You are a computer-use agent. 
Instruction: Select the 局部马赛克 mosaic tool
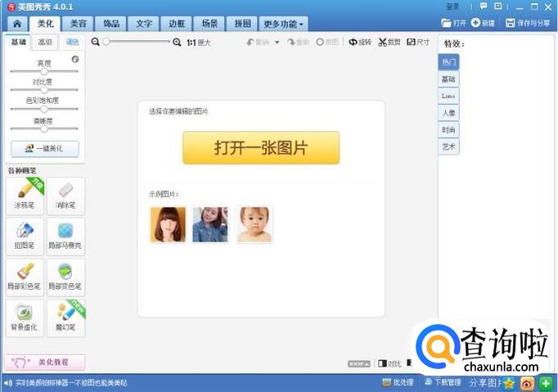coord(65,237)
